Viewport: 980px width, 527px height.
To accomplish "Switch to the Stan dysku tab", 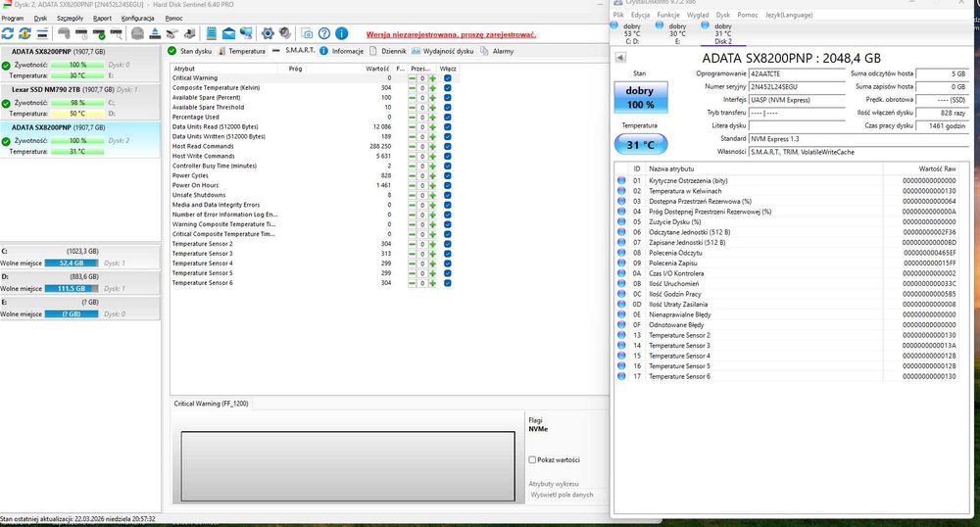I will click(x=190, y=51).
